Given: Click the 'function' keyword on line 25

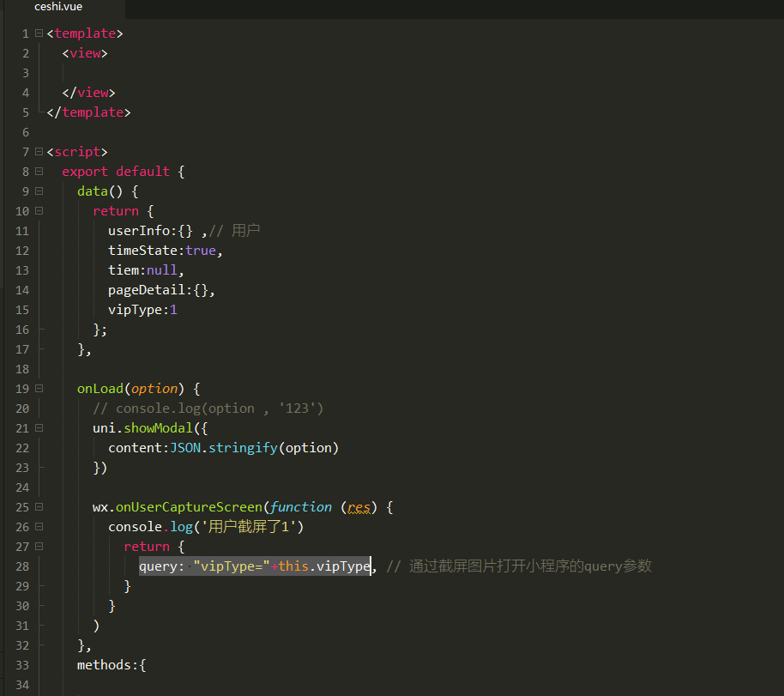Looking at the screenshot, I should pos(300,507).
